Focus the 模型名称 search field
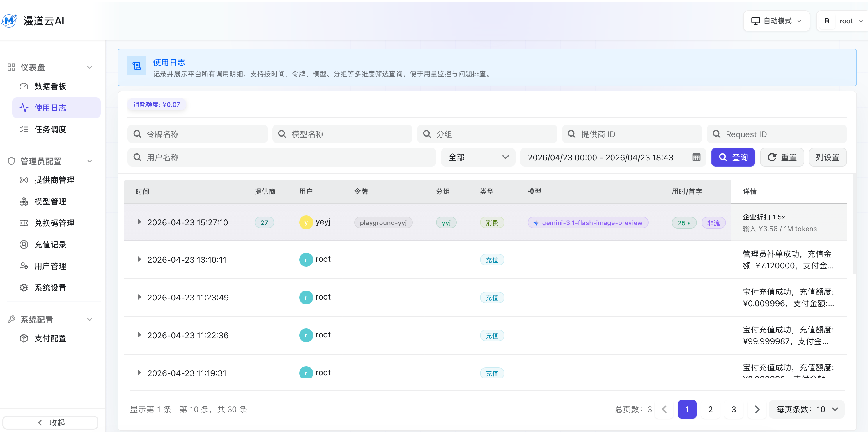This screenshot has width=868, height=432. point(342,134)
